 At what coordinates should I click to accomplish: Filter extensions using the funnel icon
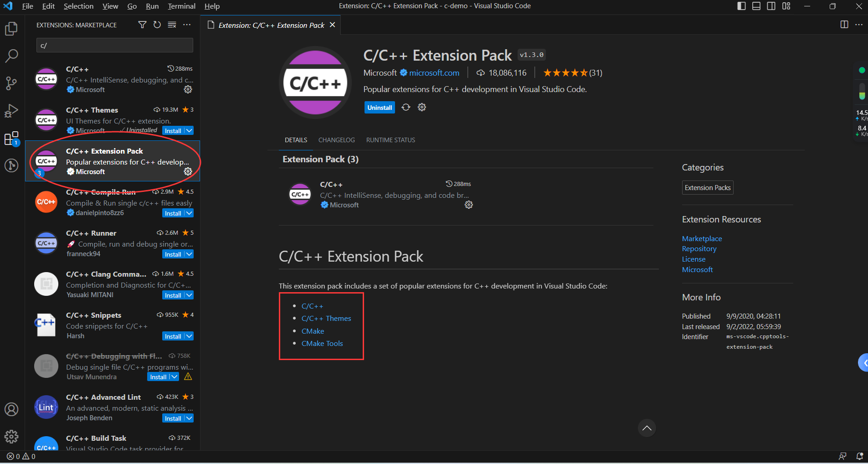[143, 25]
